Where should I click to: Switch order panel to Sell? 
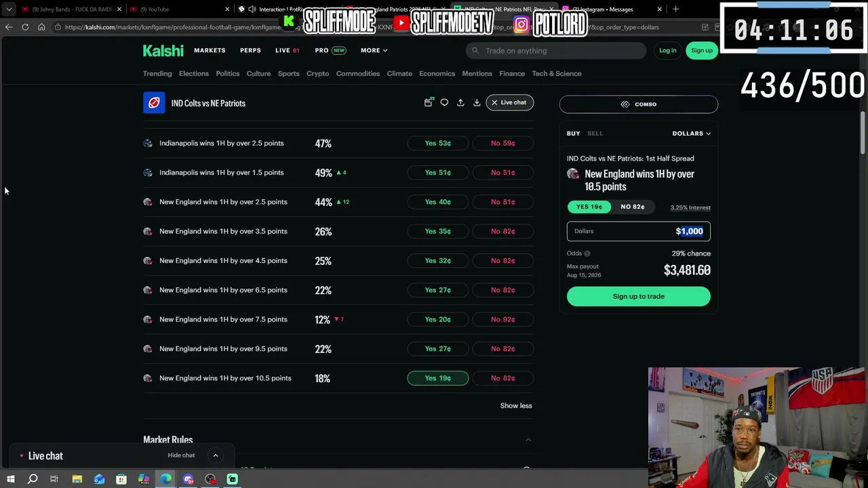(x=595, y=134)
